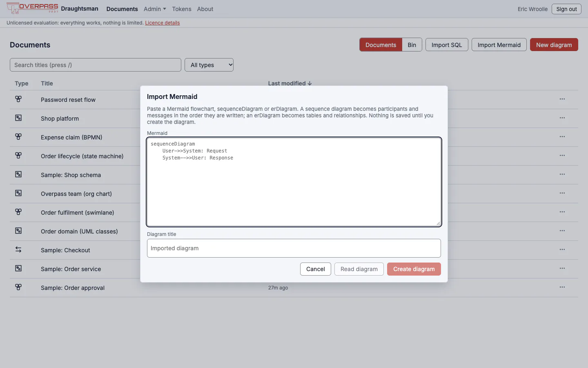Sort by the Last modified column header
The image size is (588, 368).
coord(290,83)
